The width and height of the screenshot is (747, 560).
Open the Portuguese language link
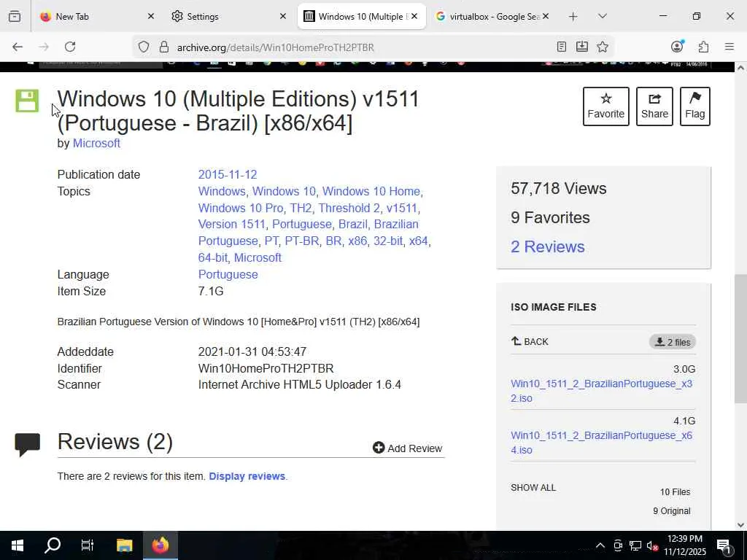click(228, 275)
